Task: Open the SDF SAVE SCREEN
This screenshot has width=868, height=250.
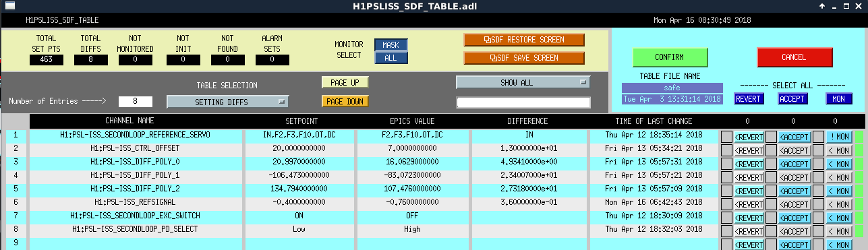Action: click(524, 58)
